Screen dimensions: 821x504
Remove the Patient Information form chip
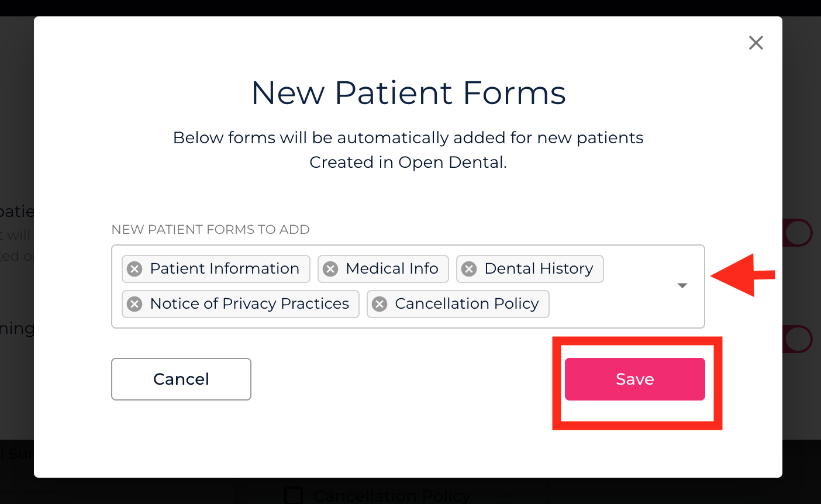(x=135, y=269)
